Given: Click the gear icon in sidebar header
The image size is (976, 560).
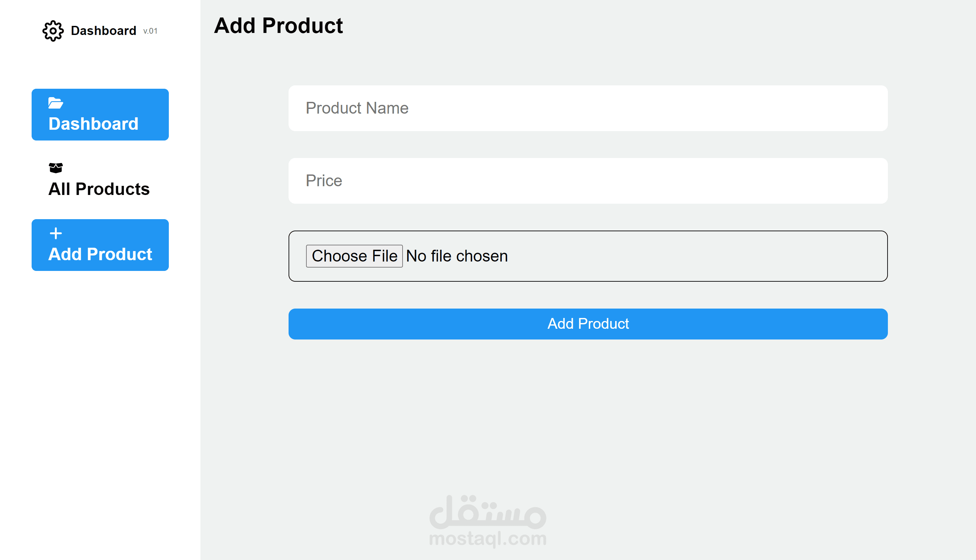Looking at the screenshot, I should pos(53,31).
